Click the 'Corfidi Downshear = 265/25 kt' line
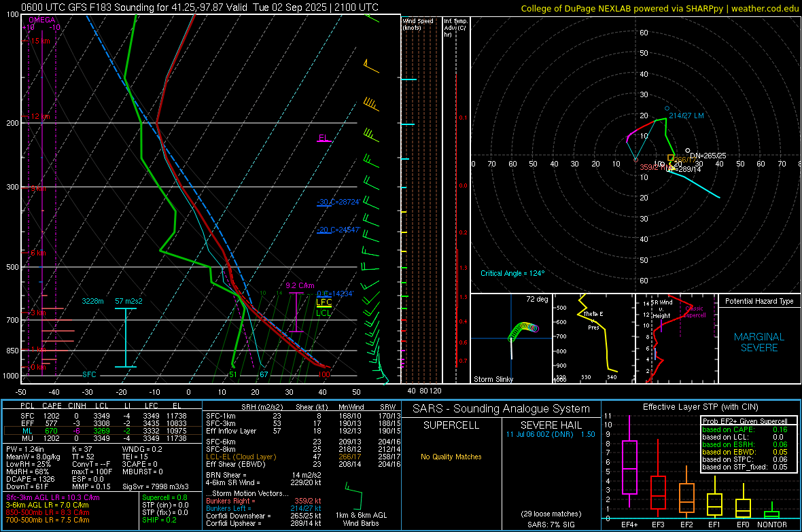 click(264, 516)
